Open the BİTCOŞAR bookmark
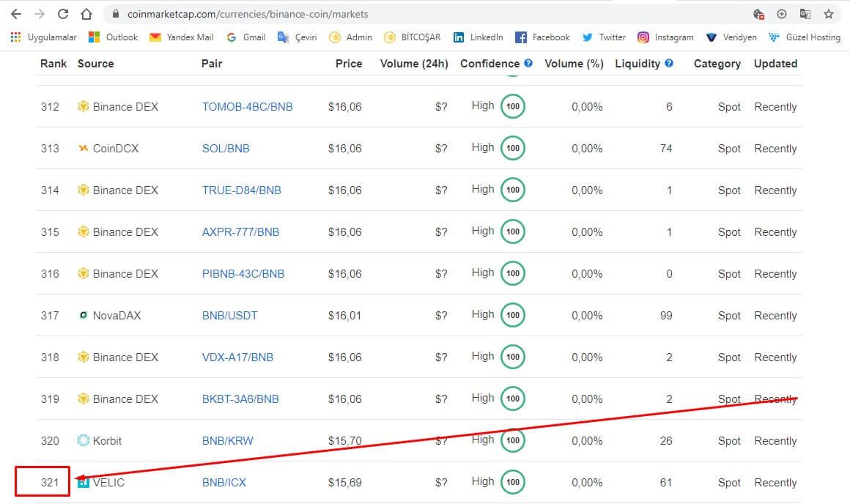The width and height of the screenshot is (850, 504). 413,37
